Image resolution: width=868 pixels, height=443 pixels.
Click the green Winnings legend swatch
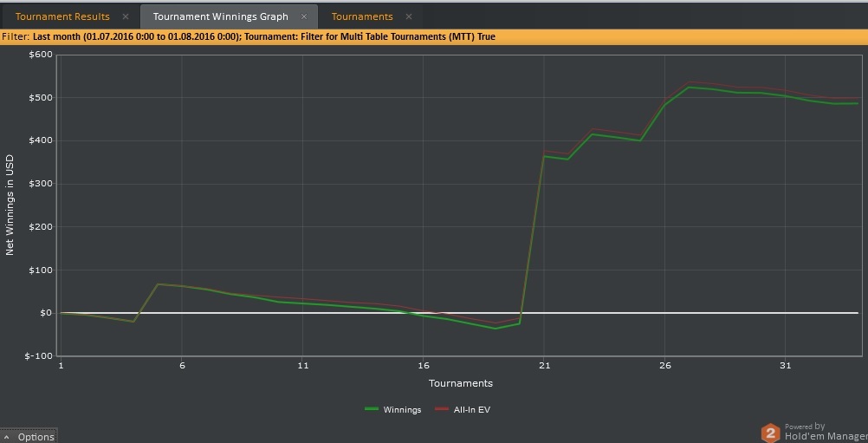pos(371,409)
